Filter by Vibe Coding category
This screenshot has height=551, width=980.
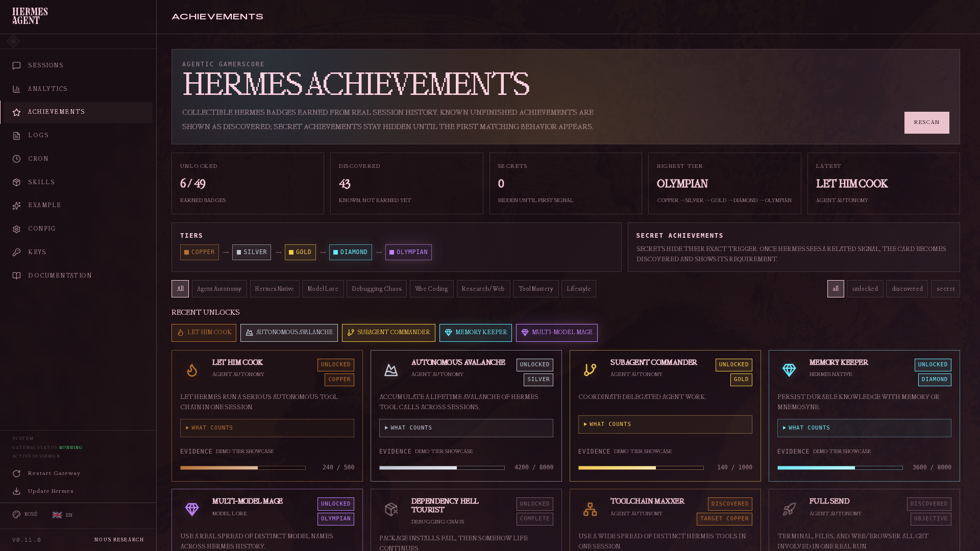[x=432, y=289]
